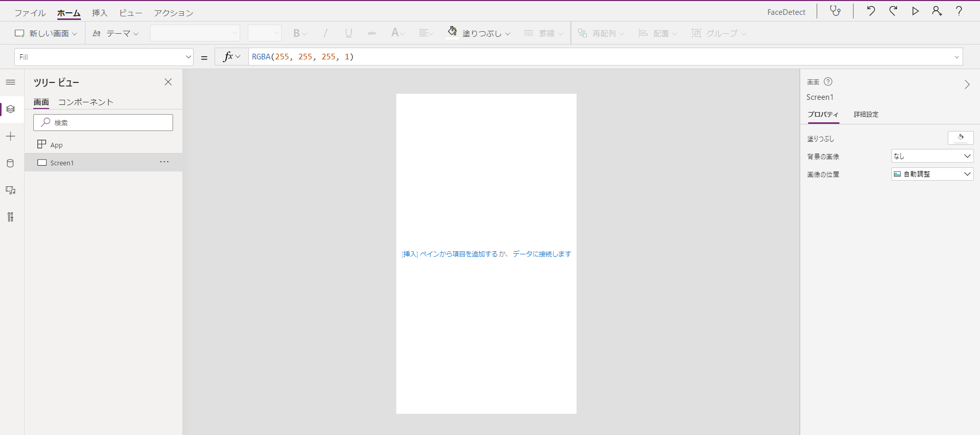Switch to コンポーネント tab
This screenshot has height=435, width=980.
point(86,102)
